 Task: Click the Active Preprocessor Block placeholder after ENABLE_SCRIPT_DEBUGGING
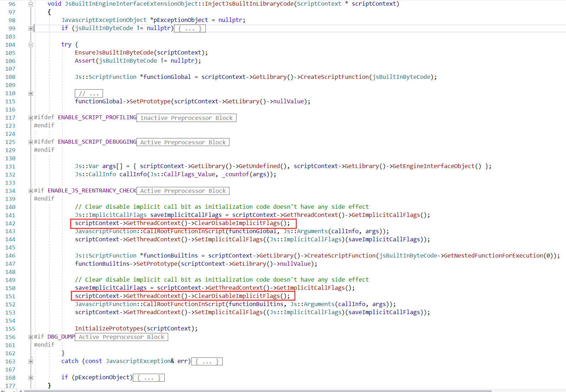[183, 142]
